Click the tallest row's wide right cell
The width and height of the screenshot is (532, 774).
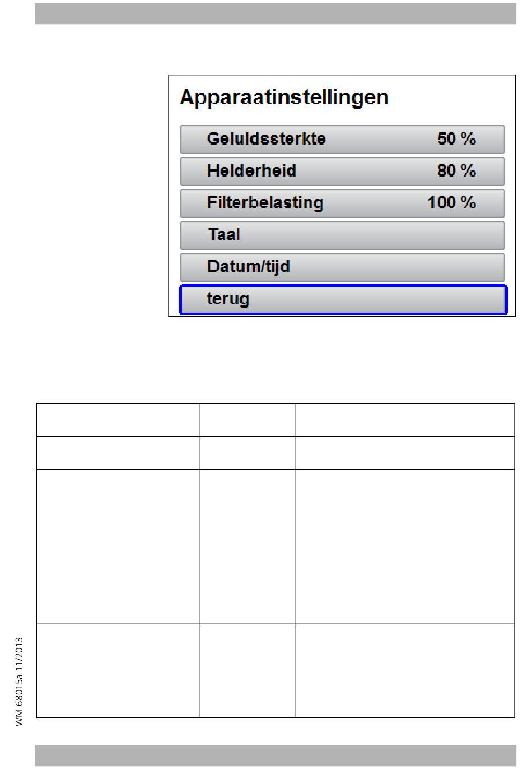pyautogui.click(x=405, y=546)
